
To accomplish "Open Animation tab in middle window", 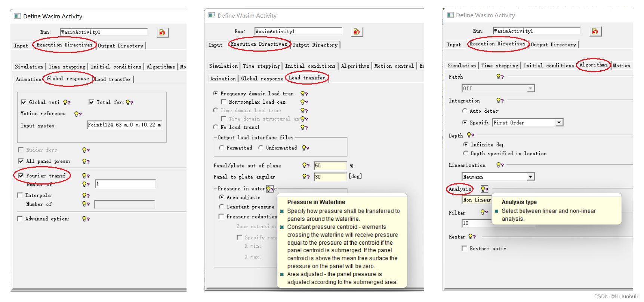I will click(223, 79).
